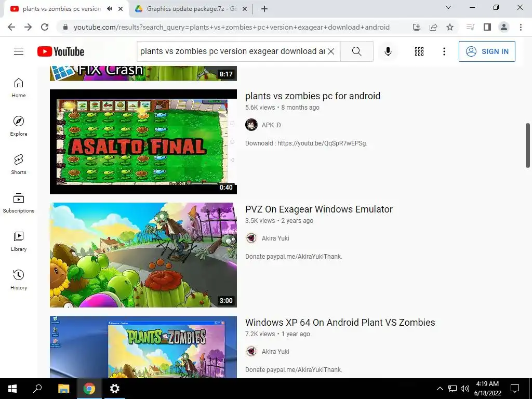Open the FIX Crash 8:17 video thumbnail

(x=143, y=73)
